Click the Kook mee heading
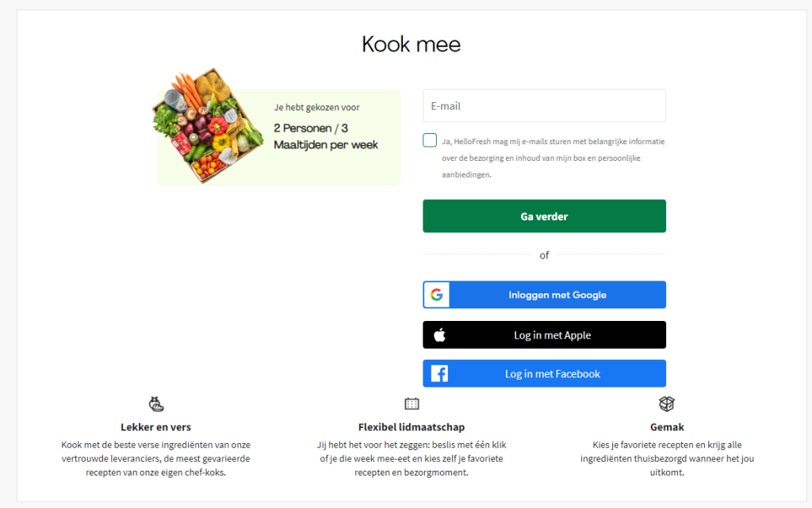The height and width of the screenshot is (508, 812). coord(411,44)
